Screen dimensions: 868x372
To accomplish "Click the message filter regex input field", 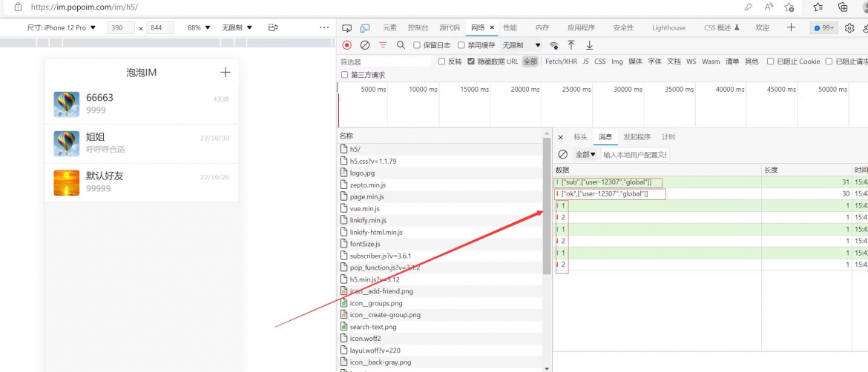I will [x=636, y=155].
